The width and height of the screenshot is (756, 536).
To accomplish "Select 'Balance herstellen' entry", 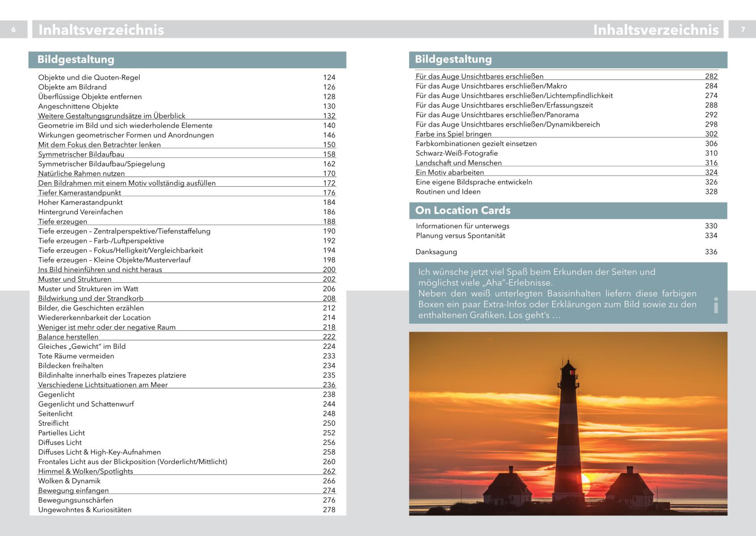I will tap(68, 337).
